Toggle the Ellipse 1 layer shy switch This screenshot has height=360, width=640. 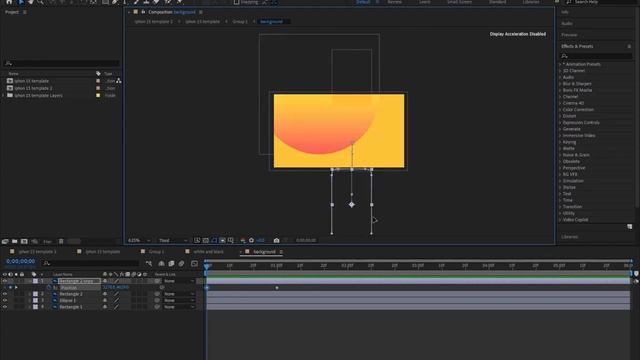click(x=105, y=300)
